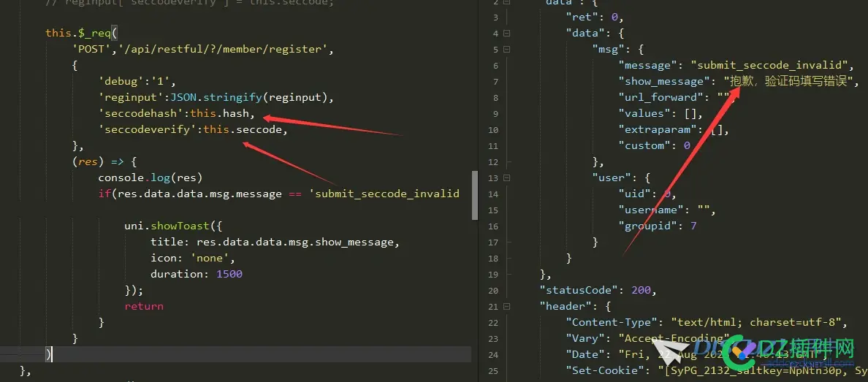Image resolution: width=868 pixels, height=382 pixels.
Task: Collapse the "msg" block fold marker
Action: point(507,49)
